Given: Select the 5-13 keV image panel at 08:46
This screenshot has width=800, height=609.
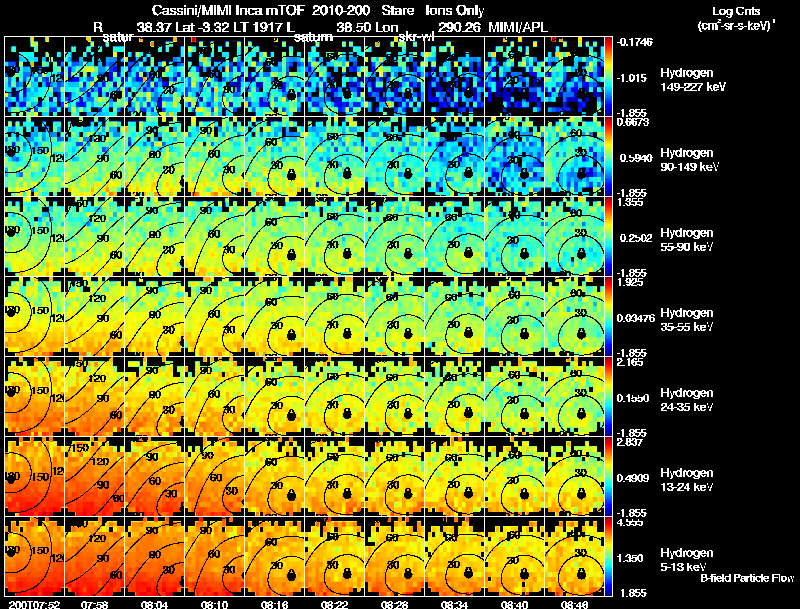Looking at the screenshot, I should click(574, 557).
